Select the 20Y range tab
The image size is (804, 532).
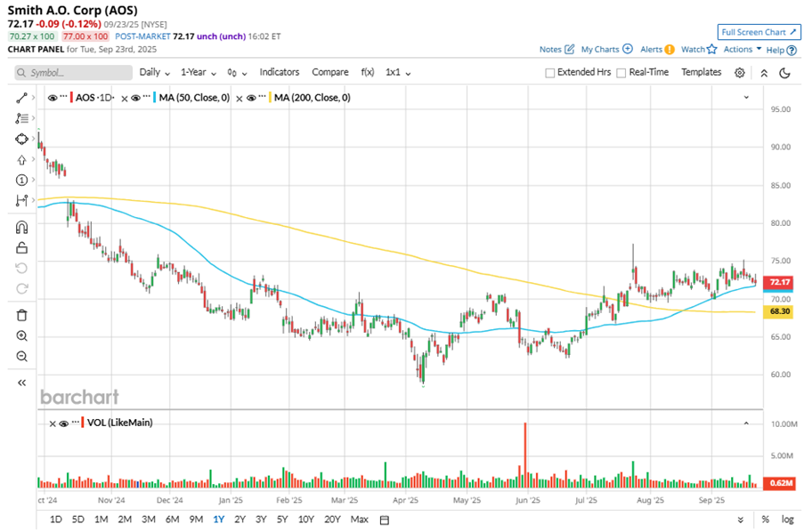(x=332, y=520)
